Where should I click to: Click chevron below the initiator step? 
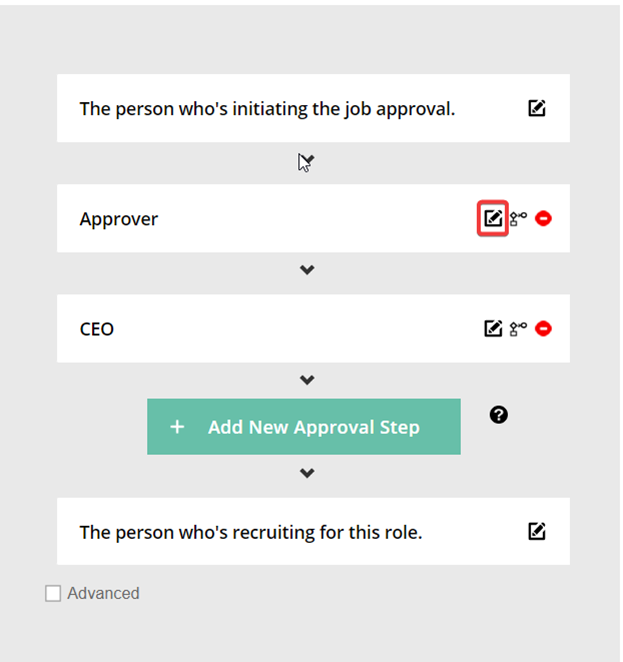pos(307,160)
